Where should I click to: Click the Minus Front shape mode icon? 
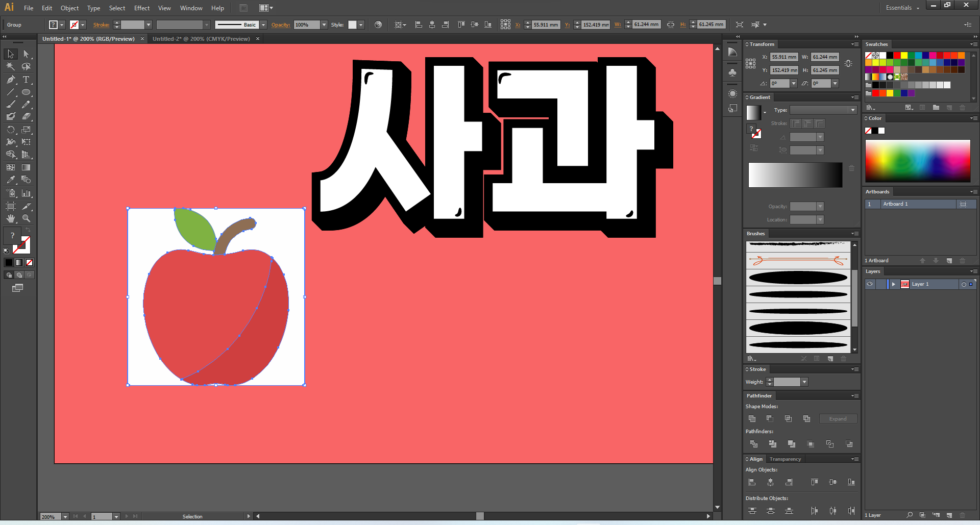click(x=770, y=419)
